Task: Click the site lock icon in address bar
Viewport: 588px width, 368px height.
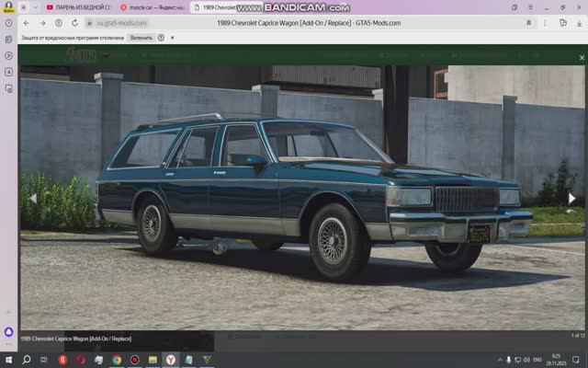Action: click(89, 23)
